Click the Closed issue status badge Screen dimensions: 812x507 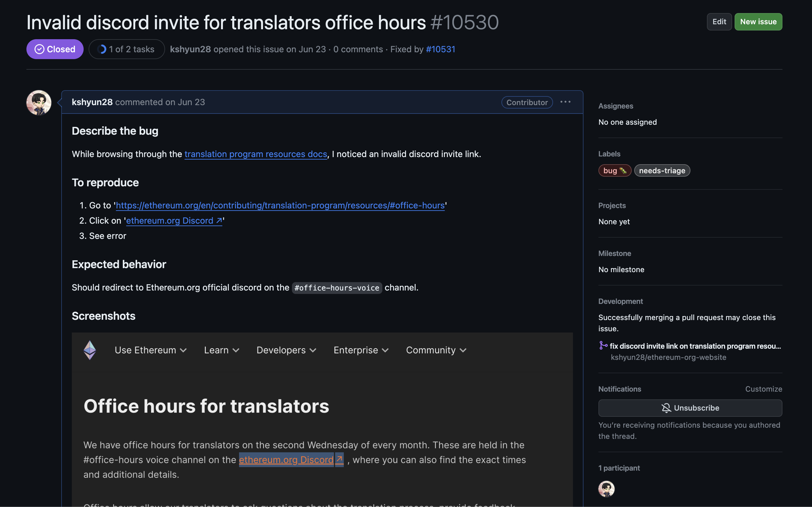pyautogui.click(x=55, y=49)
